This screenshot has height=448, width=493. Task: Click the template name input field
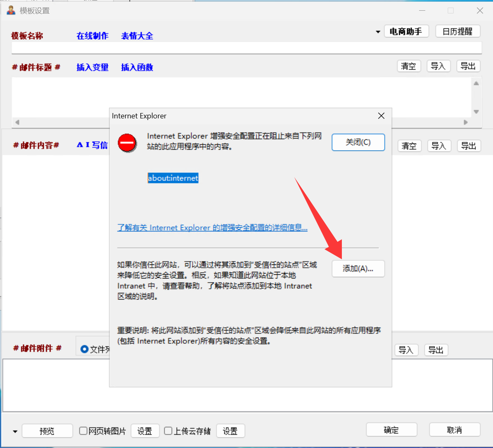[246, 48]
